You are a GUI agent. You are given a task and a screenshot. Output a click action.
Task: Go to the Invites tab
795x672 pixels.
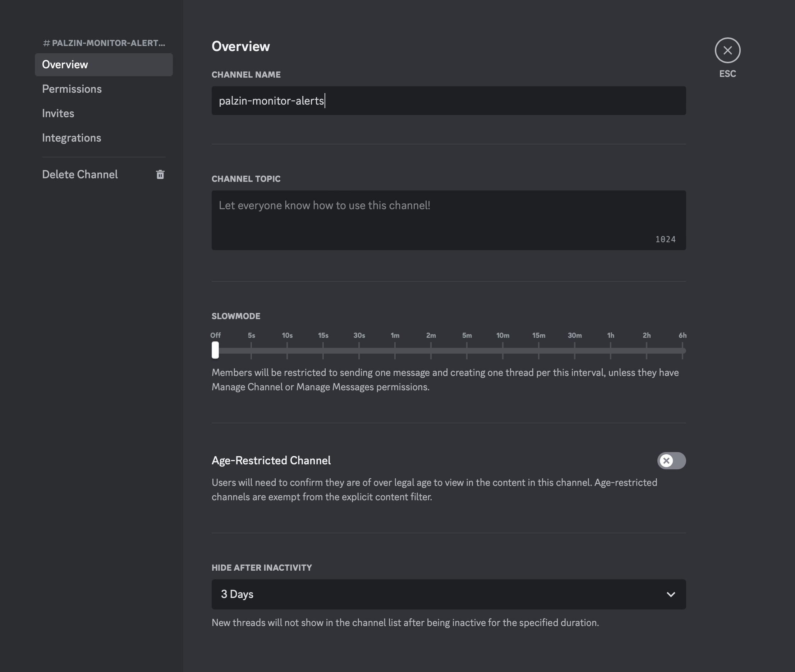(104, 114)
